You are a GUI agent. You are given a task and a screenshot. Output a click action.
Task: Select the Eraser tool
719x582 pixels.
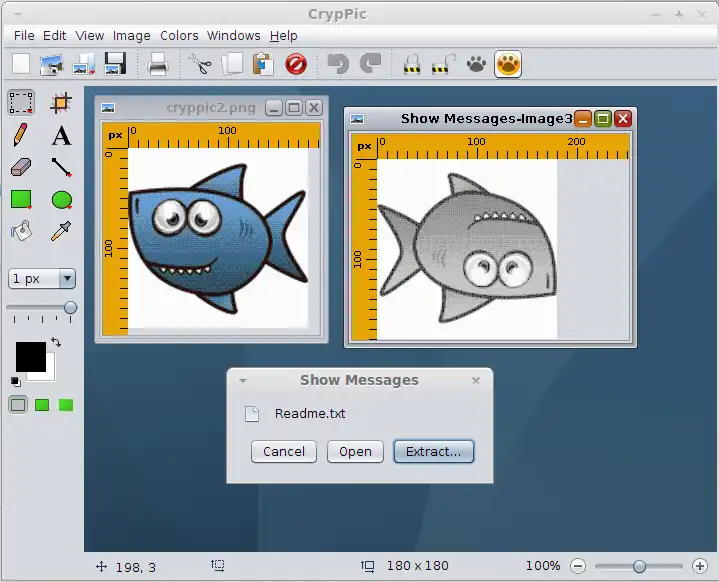click(x=21, y=167)
